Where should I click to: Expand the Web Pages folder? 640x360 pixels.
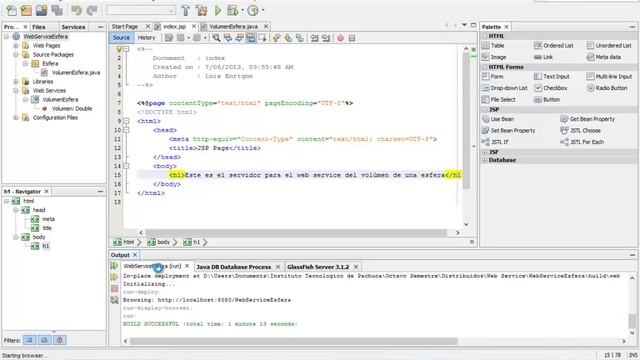pyautogui.click(x=16, y=46)
